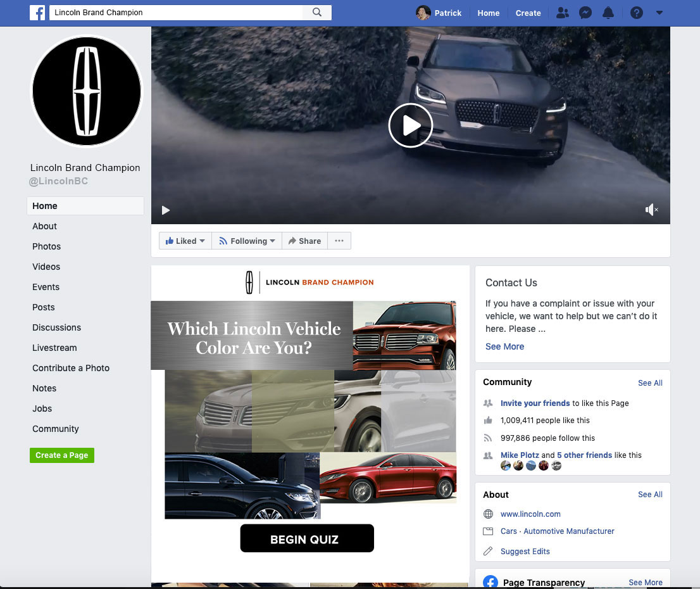Click the Lincoln Brand Champion page title
The width and height of the screenshot is (700, 589).
click(85, 168)
